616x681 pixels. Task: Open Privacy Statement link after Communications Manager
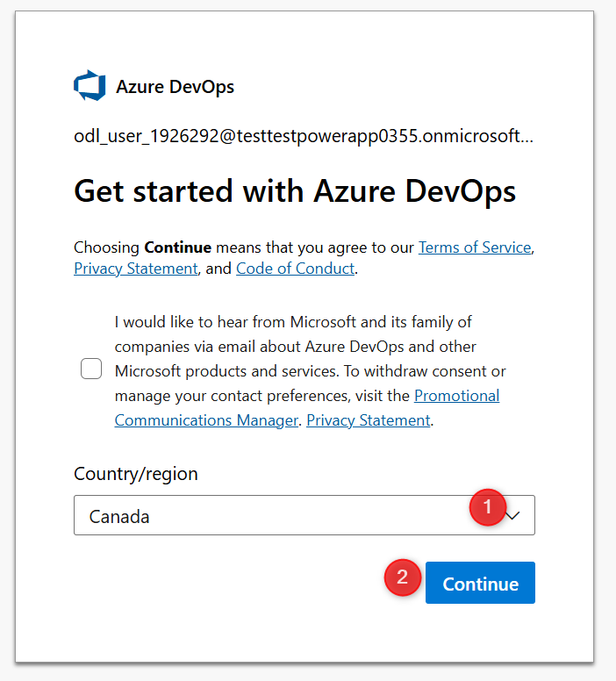click(x=369, y=420)
